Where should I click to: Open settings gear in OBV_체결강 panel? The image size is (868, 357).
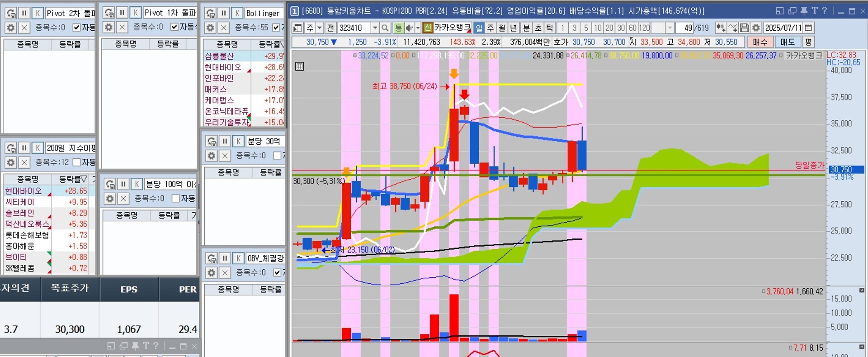click(212, 273)
